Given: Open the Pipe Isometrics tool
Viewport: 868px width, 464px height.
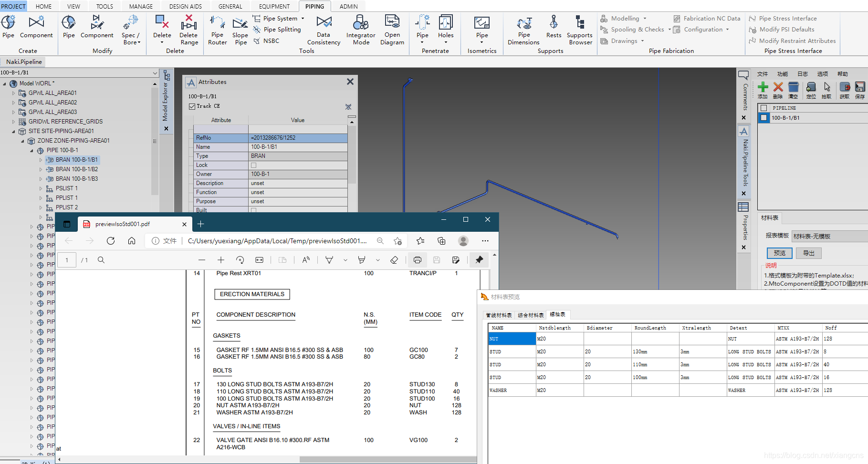Looking at the screenshot, I should tap(481, 30).
